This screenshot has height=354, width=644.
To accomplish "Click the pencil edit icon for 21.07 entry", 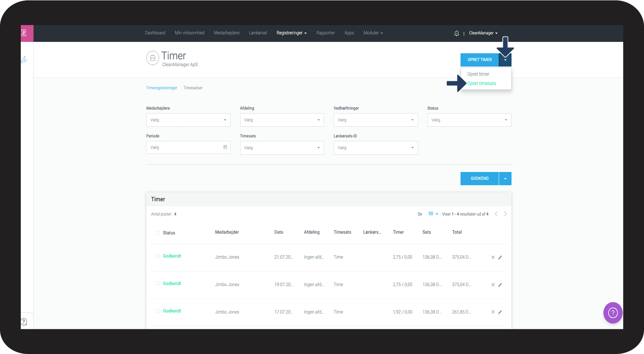I will click(x=500, y=257).
